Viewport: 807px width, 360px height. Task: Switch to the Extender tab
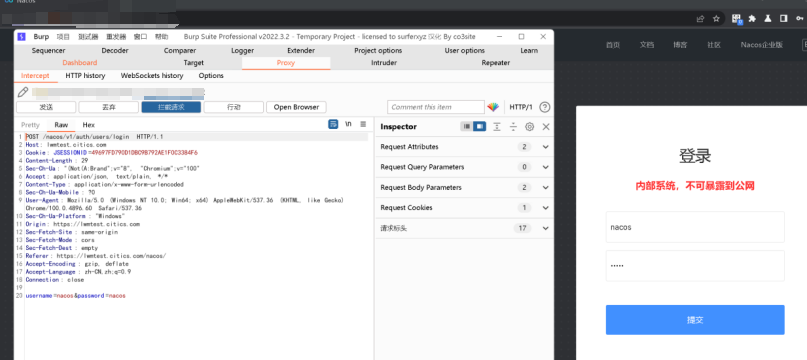tap(301, 50)
